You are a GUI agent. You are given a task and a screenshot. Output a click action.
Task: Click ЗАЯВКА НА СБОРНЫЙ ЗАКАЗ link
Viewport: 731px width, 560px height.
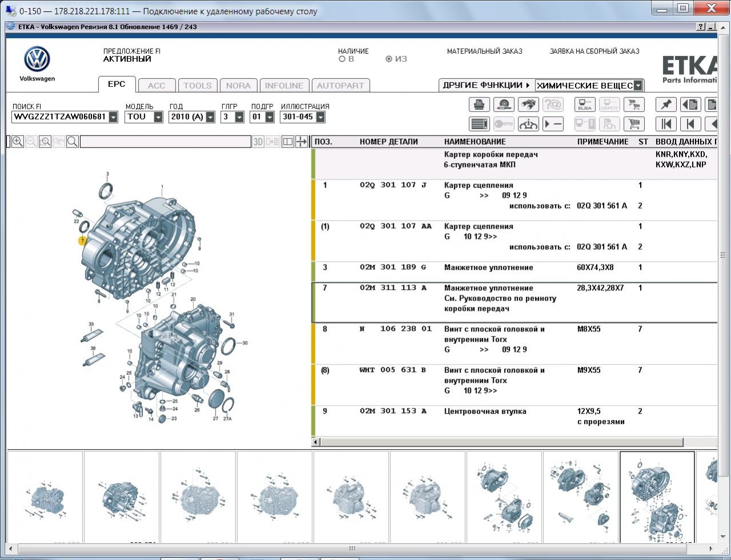594,51
